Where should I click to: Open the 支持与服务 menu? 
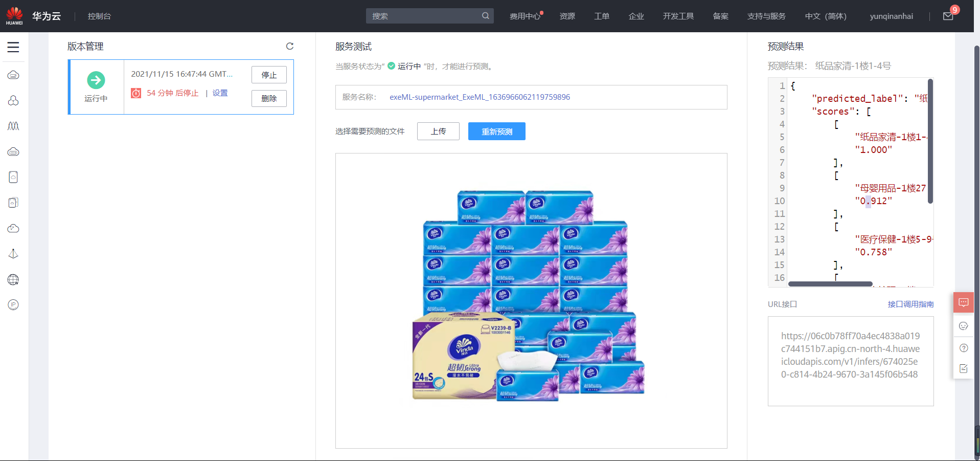tap(766, 16)
